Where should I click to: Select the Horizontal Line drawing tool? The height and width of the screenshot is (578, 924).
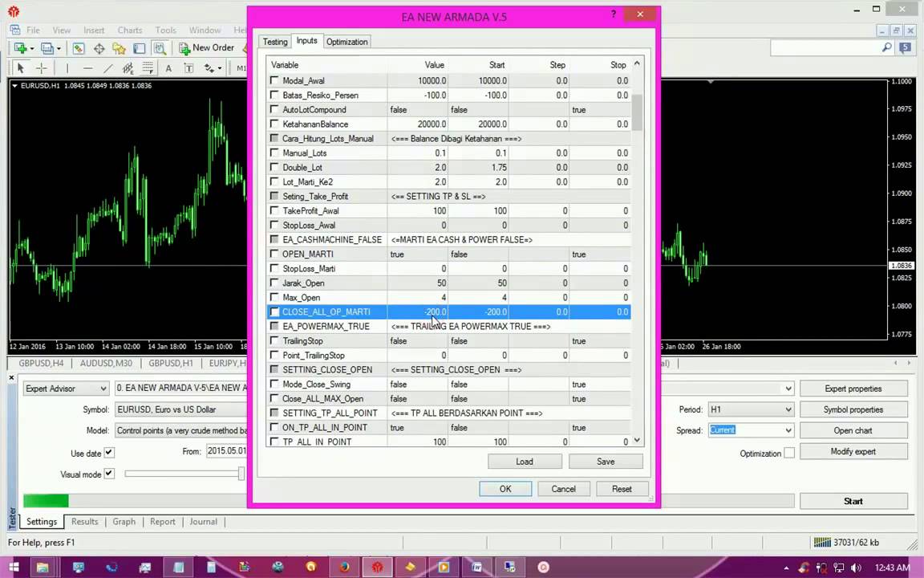click(87, 68)
